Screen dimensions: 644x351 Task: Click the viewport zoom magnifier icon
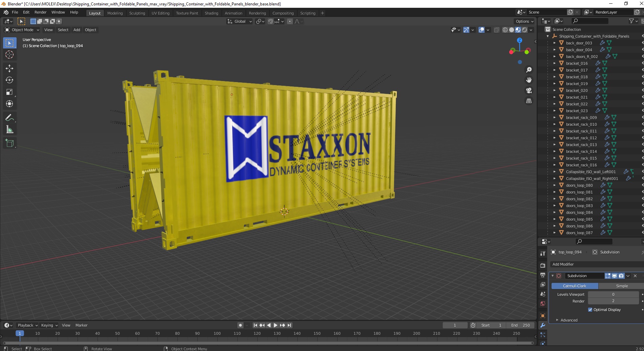529,70
